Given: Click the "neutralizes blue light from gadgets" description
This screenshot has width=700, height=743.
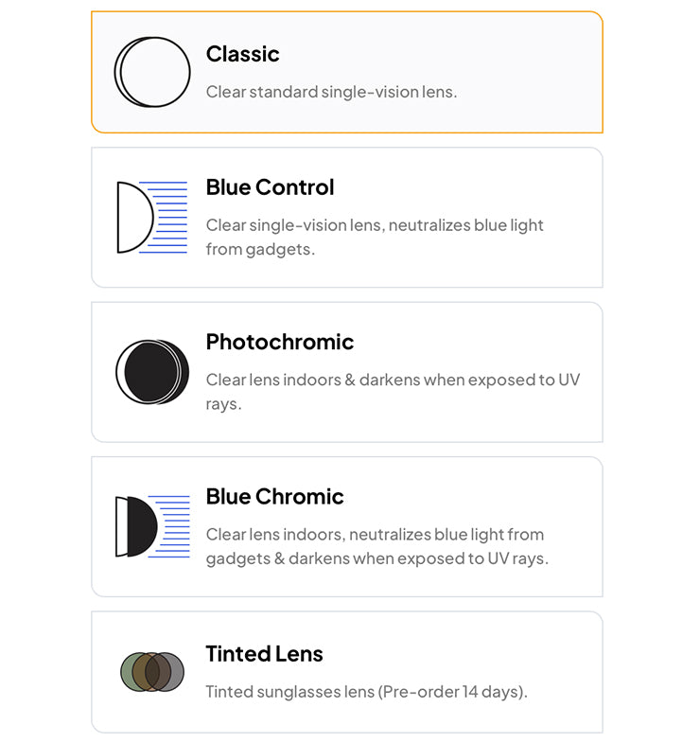Looking at the screenshot, I should coord(375,237).
